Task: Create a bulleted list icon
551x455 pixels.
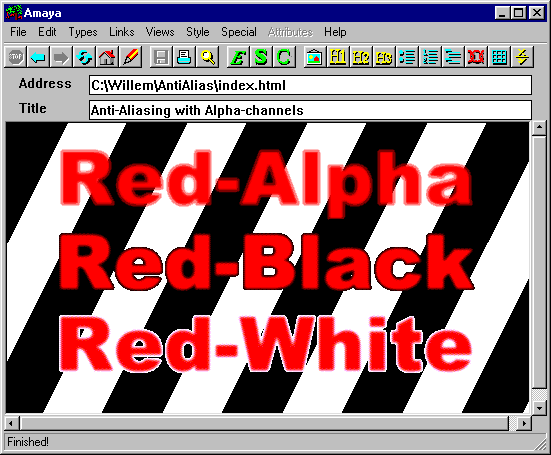Action: click(x=407, y=57)
